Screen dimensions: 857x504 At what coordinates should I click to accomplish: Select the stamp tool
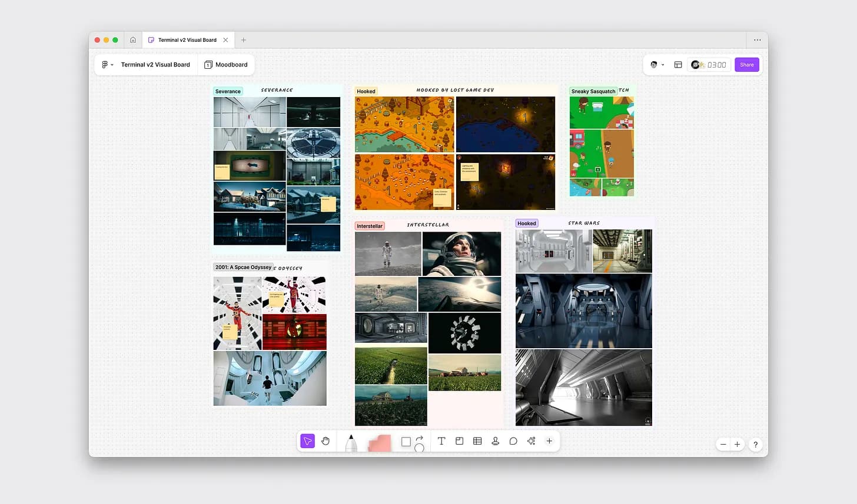[x=496, y=441]
